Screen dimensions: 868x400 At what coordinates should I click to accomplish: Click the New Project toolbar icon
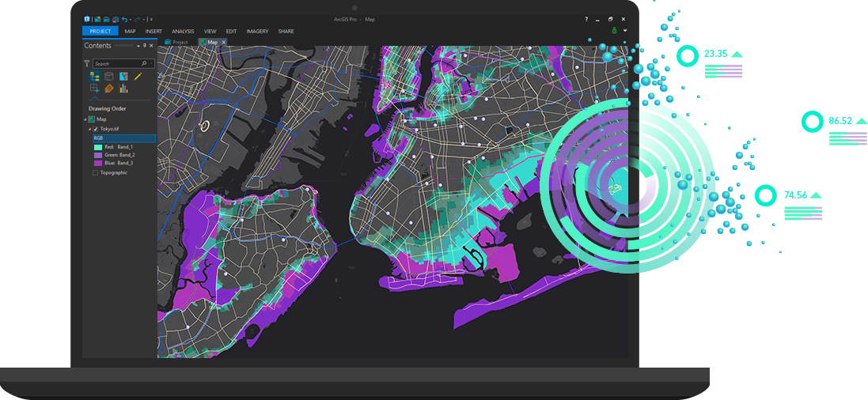coord(98,19)
